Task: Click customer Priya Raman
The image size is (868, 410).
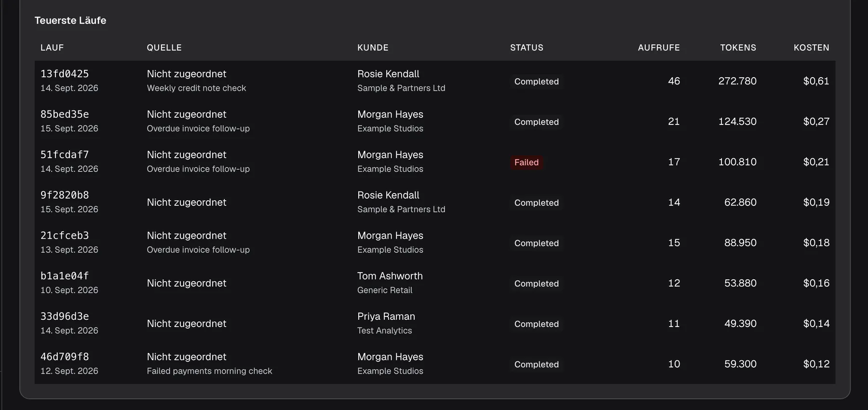Action: (x=386, y=316)
